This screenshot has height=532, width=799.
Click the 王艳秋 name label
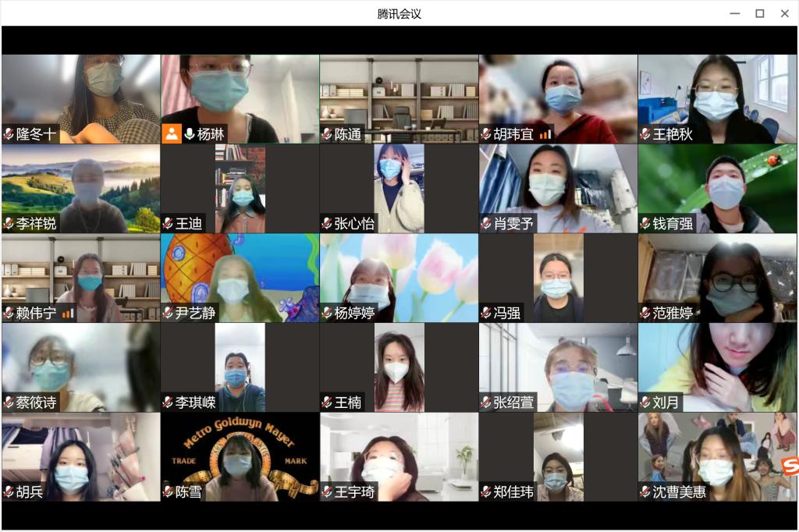(673, 134)
